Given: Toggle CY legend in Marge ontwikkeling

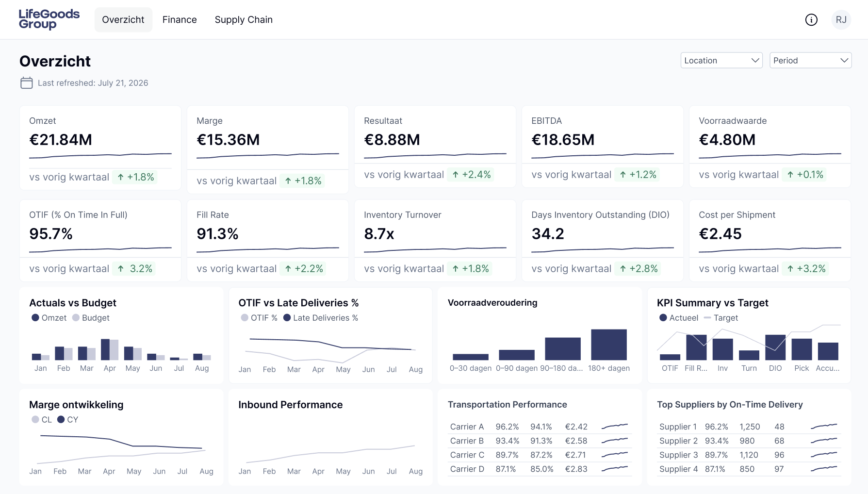Looking at the screenshot, I should (x=68, y=420).
